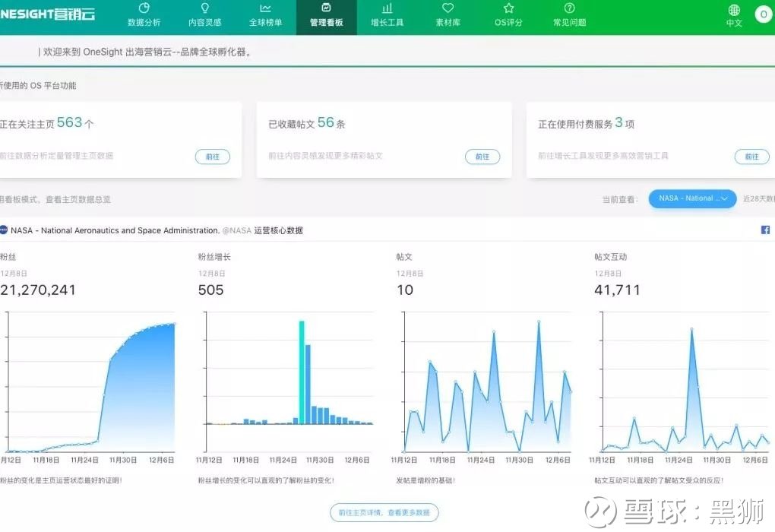Viewport: 775px width, 532px height.
Task: Click the OneSight 营销云 logo
Action: point(47,14)
